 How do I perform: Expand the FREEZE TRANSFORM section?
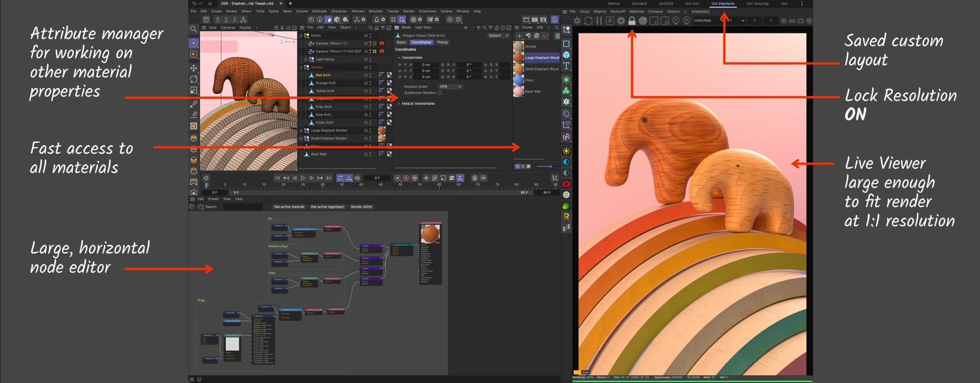[x=399, y=104]
